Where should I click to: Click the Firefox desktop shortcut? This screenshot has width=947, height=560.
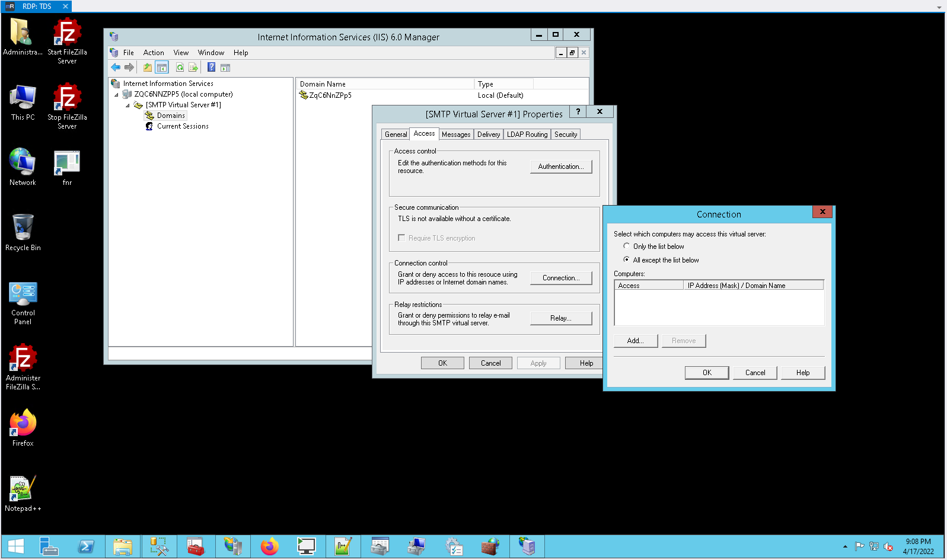23,428
